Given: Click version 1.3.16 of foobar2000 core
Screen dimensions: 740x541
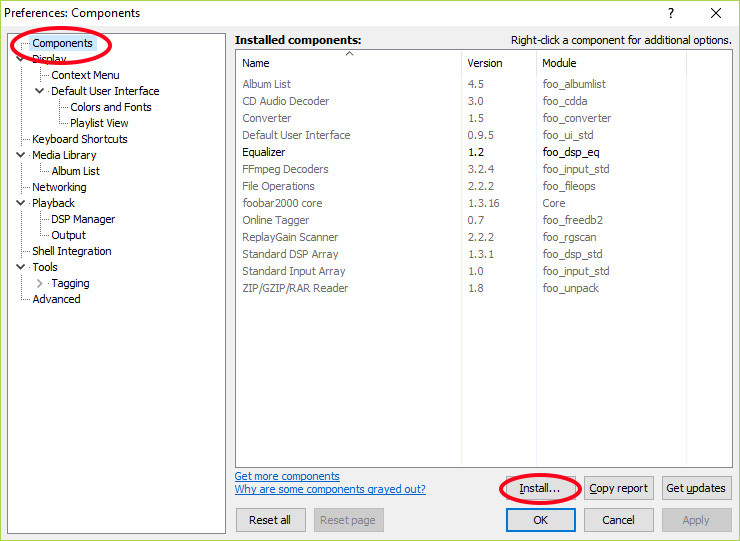Looking at the screenshot, I should click(x=483, y=203).
